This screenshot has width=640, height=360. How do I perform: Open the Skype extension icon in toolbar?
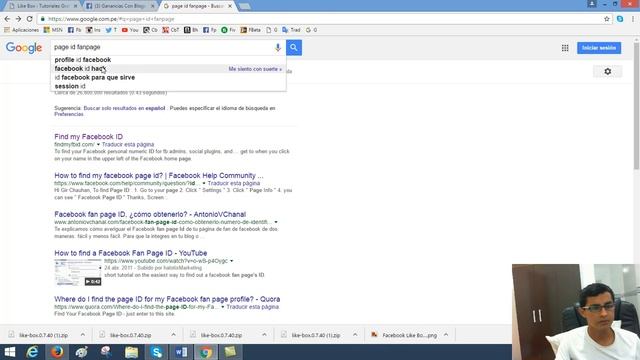coord(620,19)
